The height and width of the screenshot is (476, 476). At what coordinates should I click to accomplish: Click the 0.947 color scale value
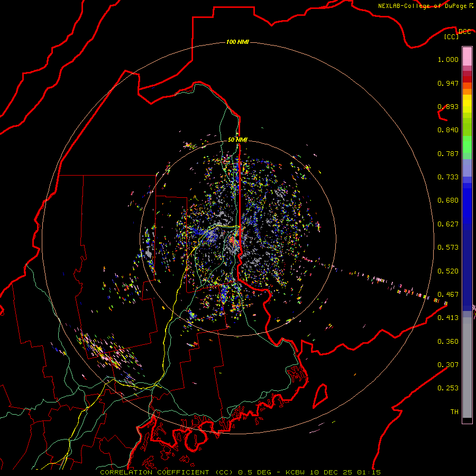click(448, 83)
